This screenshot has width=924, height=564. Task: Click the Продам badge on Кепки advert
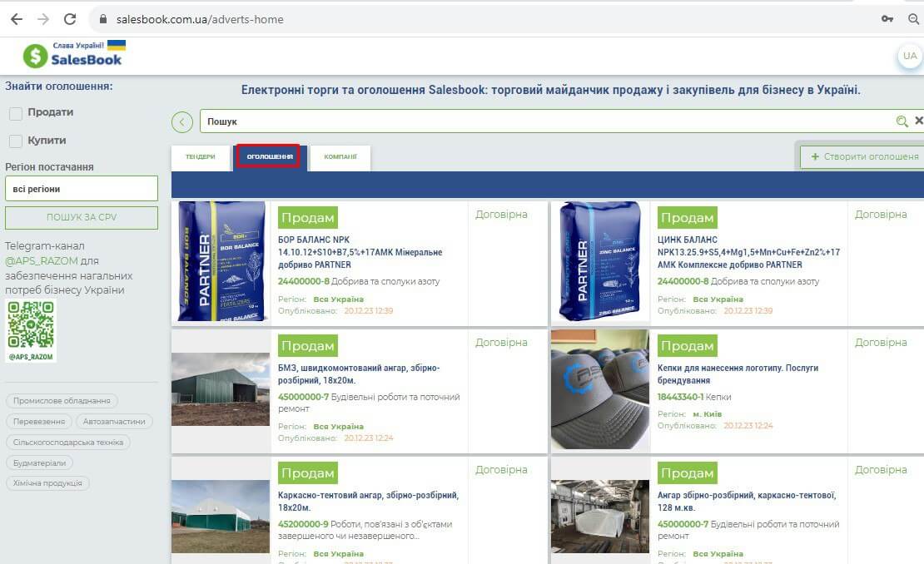tap(687, 345)
